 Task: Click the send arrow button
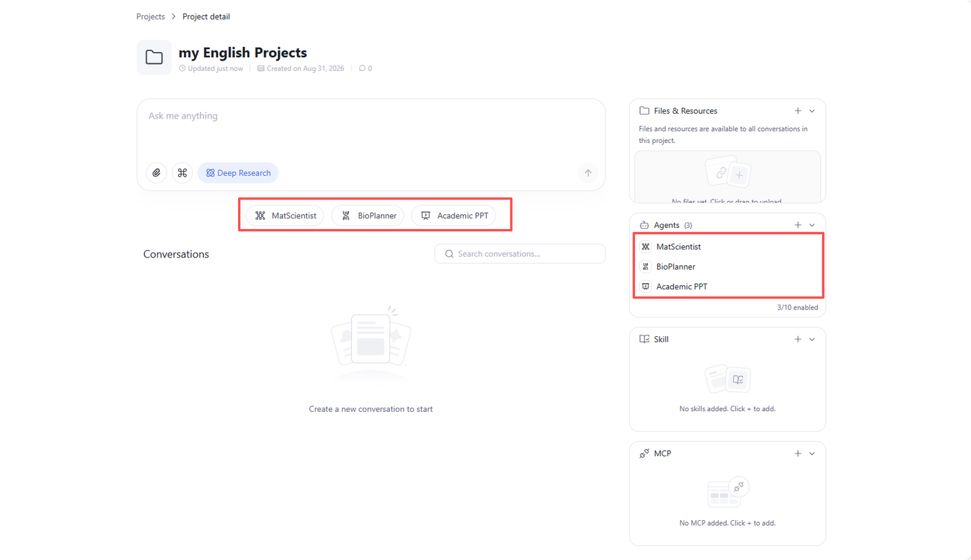pos(588,173)
